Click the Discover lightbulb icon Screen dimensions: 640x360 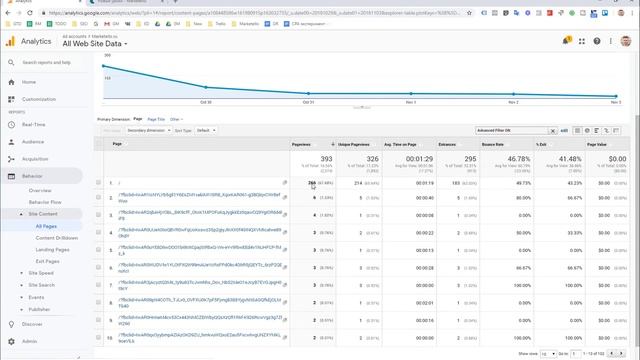[11, 324]
